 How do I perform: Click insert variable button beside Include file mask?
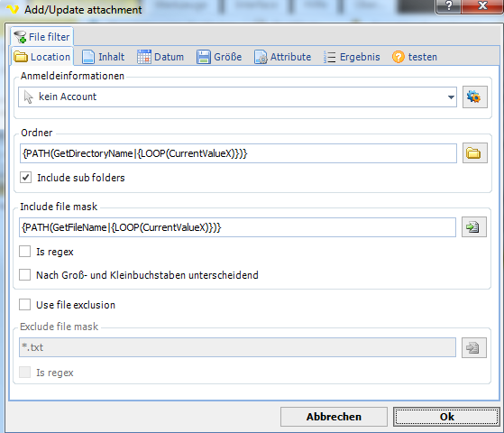tap(473, 227)
